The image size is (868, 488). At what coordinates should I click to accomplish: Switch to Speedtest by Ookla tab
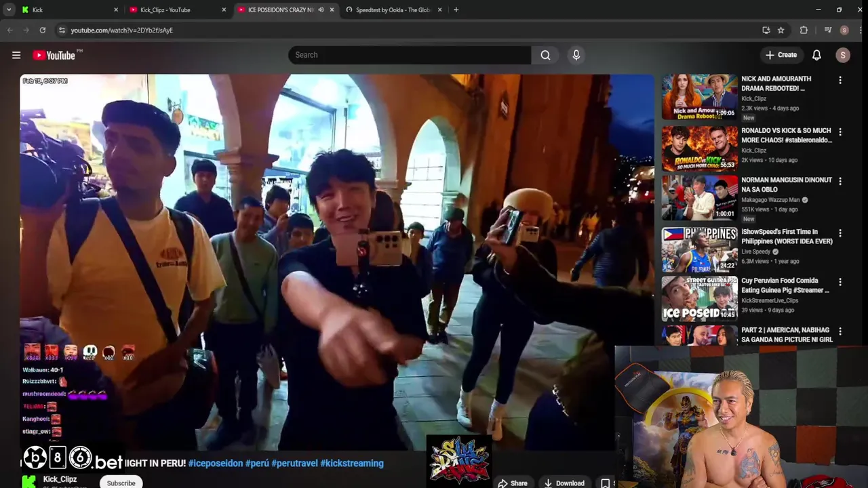393,9
